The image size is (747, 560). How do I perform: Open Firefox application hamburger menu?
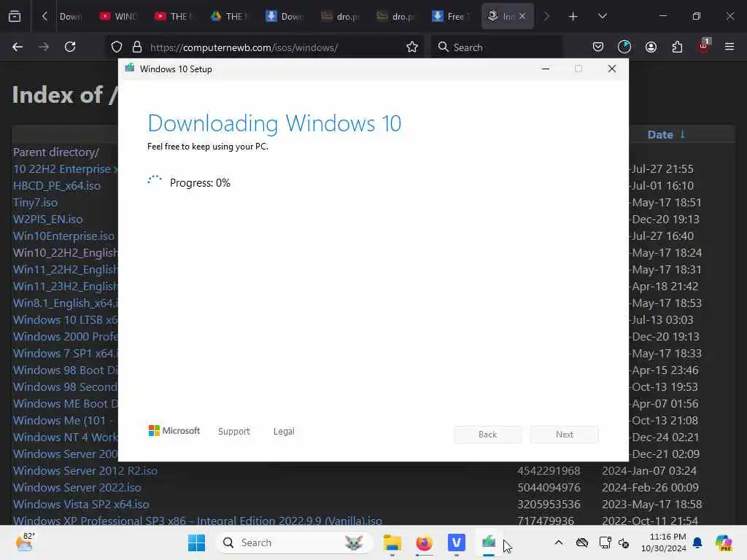(729, 47)
